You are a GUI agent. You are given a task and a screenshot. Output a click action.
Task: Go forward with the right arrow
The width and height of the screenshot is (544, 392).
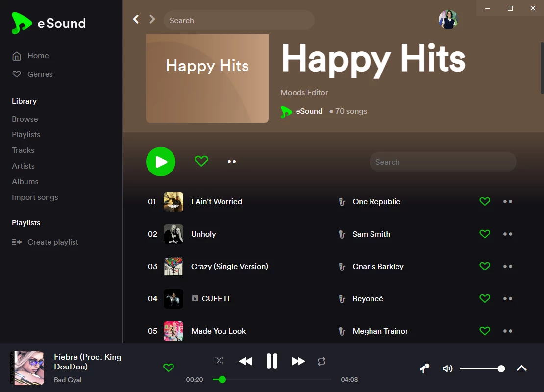click(x=152, y=19)
